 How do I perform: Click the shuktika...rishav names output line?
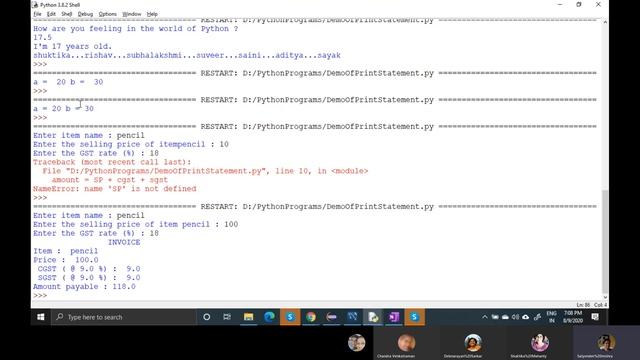tap(187, 56)
